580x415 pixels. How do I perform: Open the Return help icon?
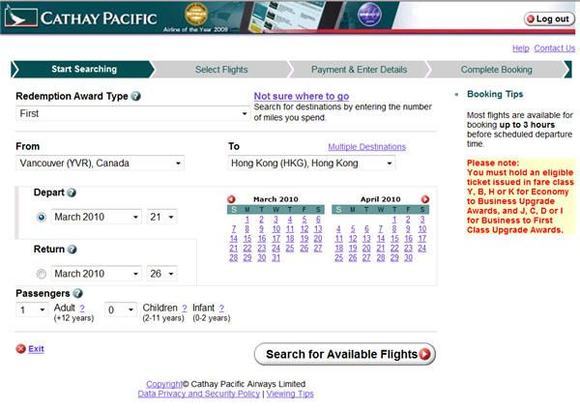[x=72, y=249]
